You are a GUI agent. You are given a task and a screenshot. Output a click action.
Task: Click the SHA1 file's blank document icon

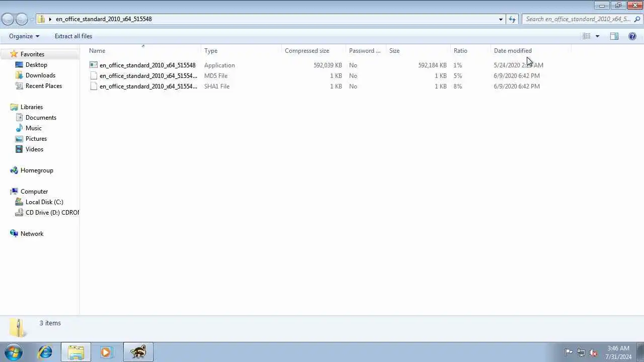pyautogui.click(x=94, y=86)
